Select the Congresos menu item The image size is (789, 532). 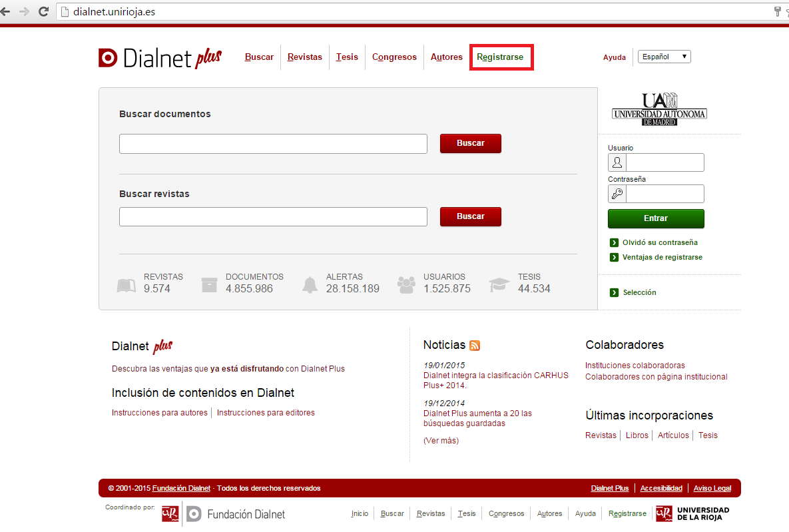pos(394,57)
